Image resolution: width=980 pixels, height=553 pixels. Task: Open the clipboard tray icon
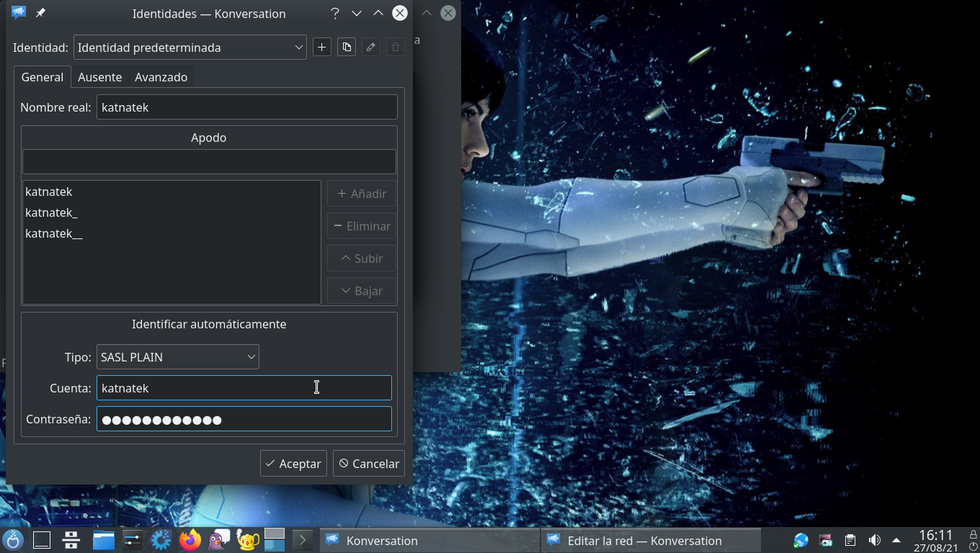(x=850, y=540)
